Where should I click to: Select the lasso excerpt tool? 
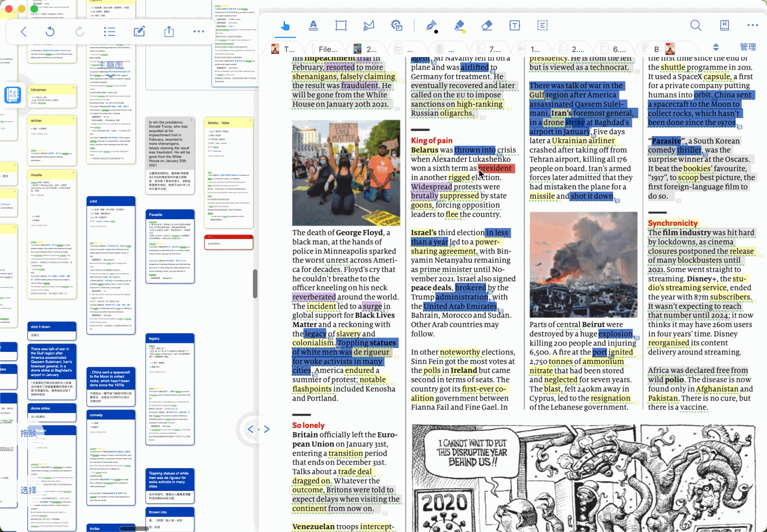click(369, 26)
